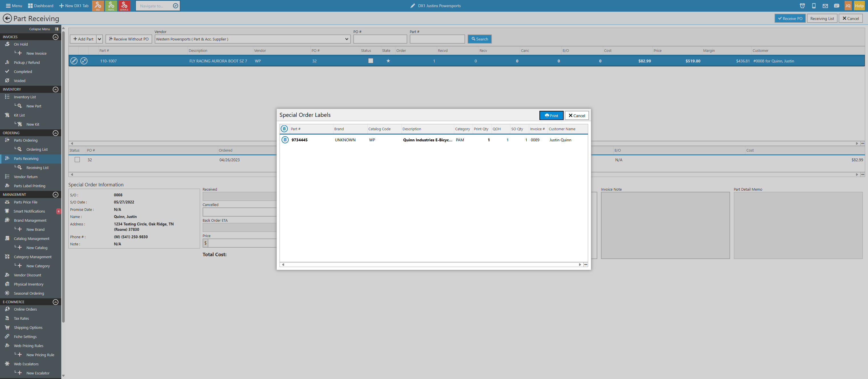Click the Receive PO button

click(x=790, y=19)
